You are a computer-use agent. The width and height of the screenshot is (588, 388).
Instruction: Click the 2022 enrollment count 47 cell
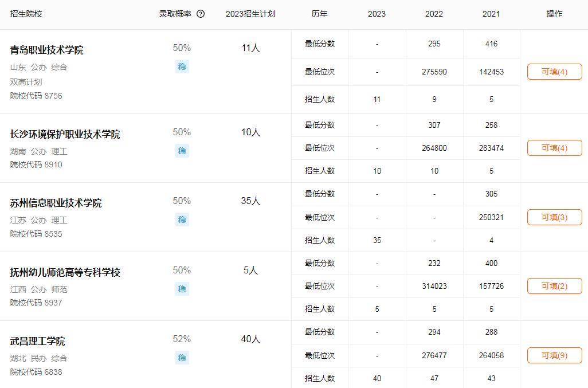(434, 379)
